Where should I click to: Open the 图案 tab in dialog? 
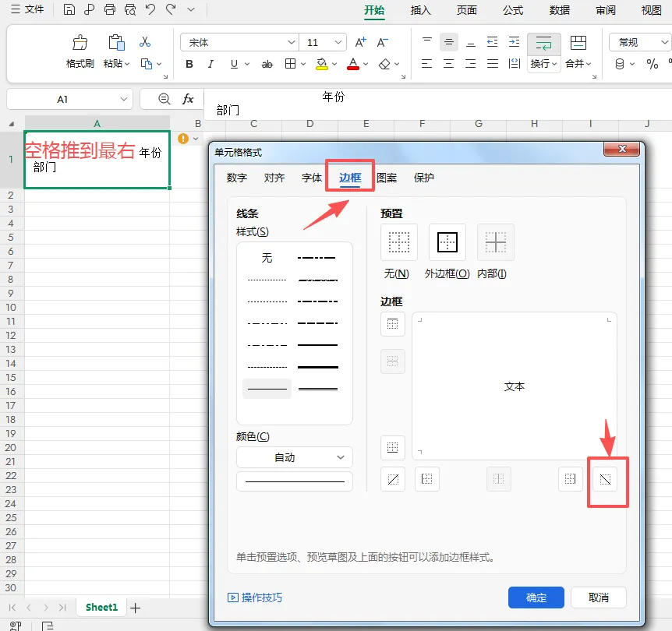tap(387, 178)
